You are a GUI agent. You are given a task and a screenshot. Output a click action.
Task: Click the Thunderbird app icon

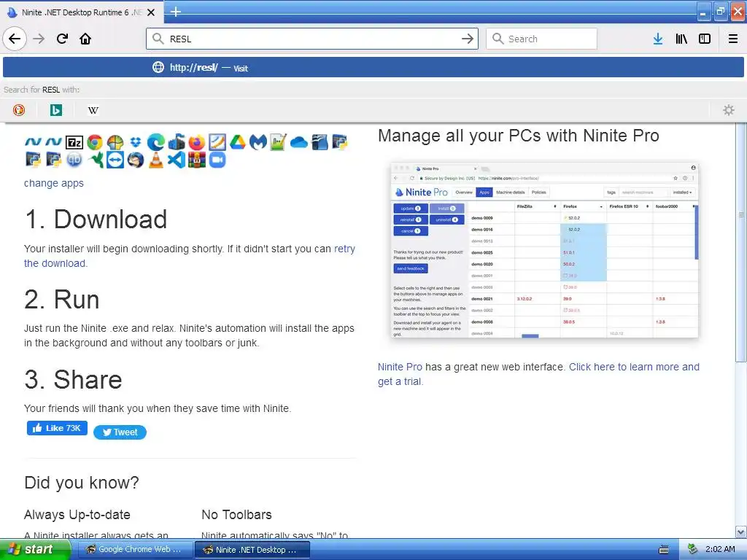click(x=136, y=160)
